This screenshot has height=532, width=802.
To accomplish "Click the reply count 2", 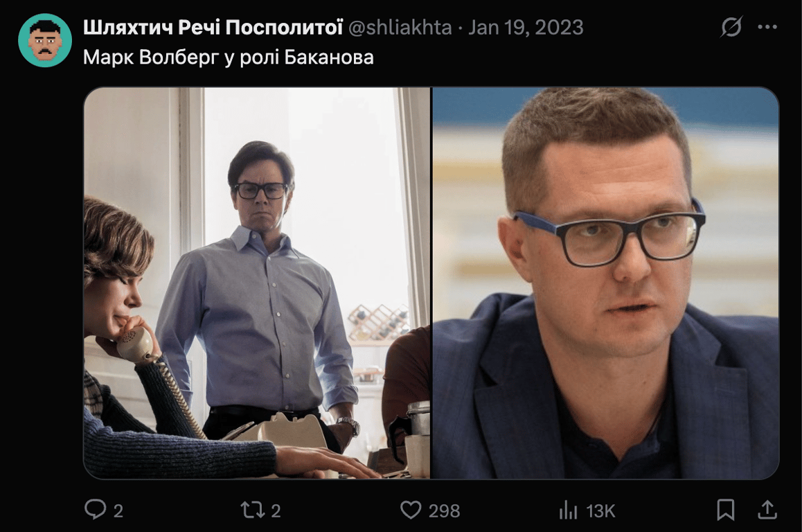I will [118, 511].
